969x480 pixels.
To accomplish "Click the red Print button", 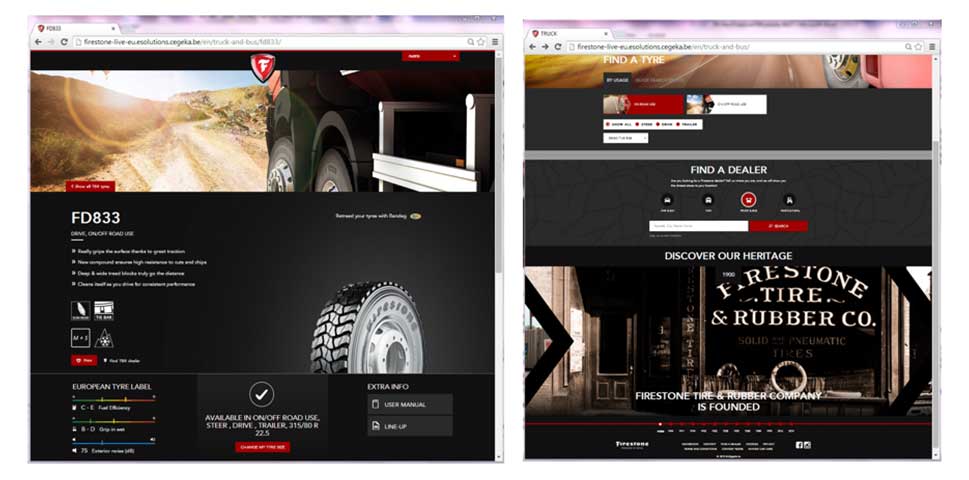I will [84, 360].
